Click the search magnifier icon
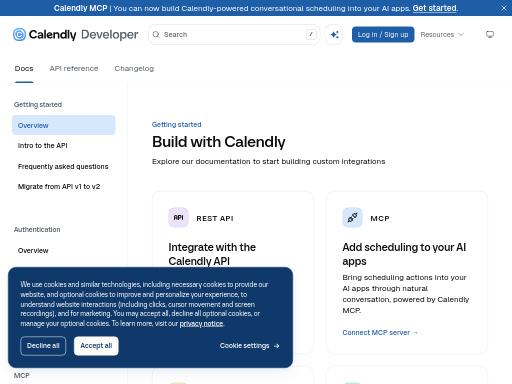Viewport: 512px width, 384px height. pos(156,34)
